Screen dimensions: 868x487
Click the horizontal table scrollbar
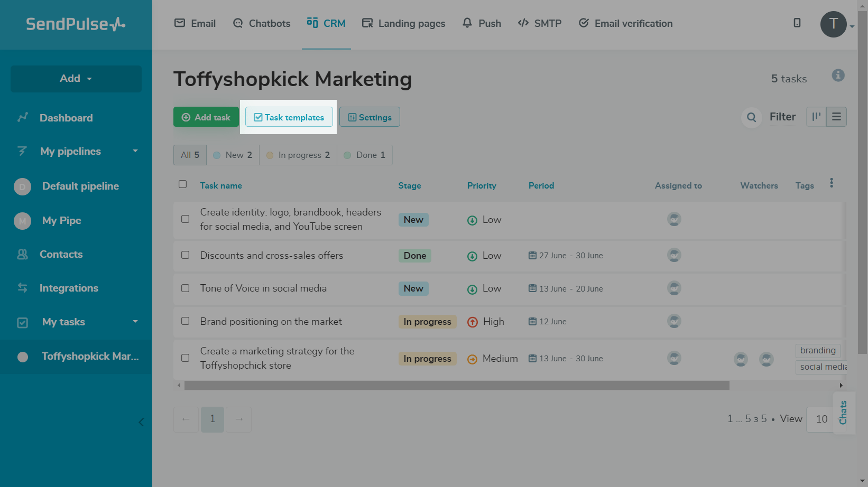[457, 386]
